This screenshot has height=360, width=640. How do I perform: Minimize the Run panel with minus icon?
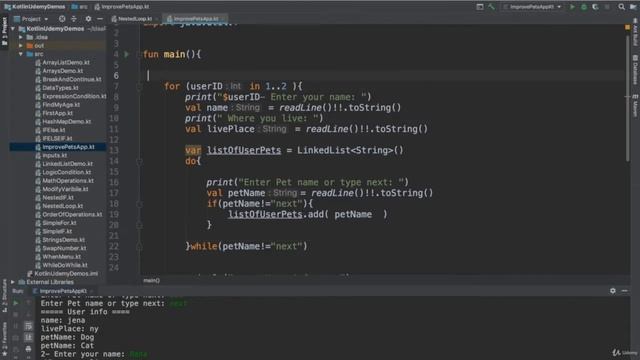click(624, 291)
